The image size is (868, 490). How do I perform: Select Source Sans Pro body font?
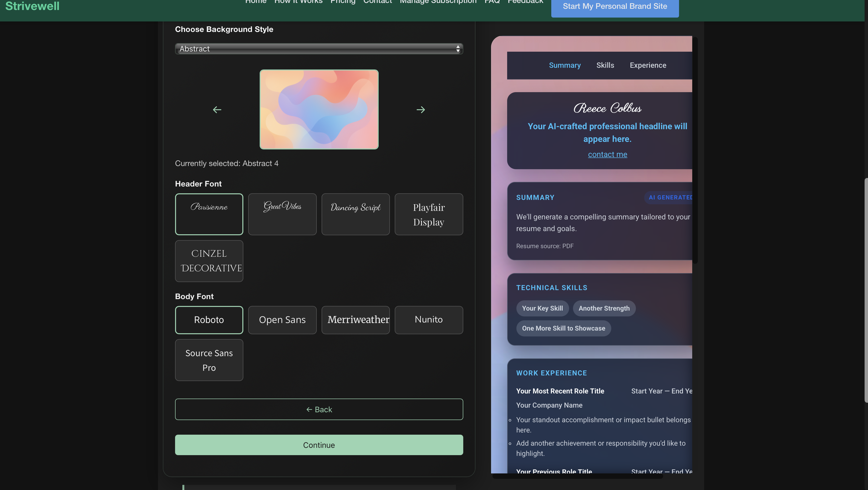click(209, 360)
